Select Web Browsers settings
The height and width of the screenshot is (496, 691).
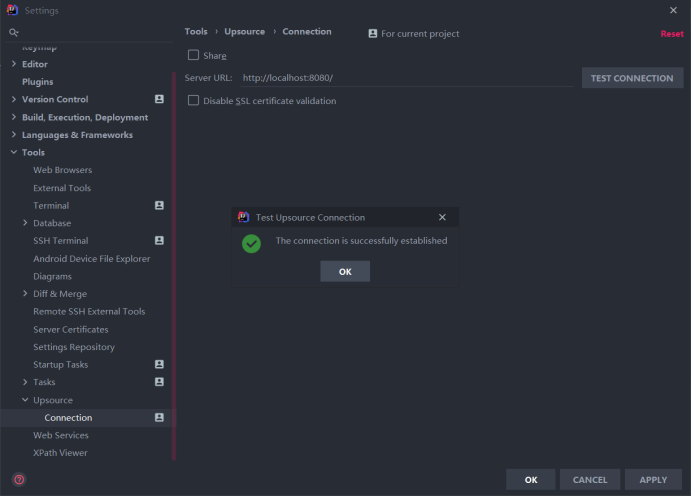[63, 170]
